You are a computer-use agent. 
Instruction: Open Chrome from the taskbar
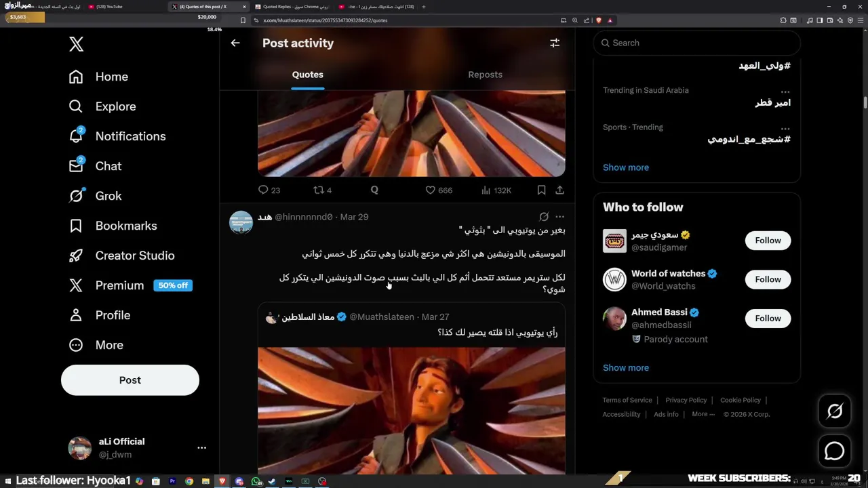pos(189,481)
